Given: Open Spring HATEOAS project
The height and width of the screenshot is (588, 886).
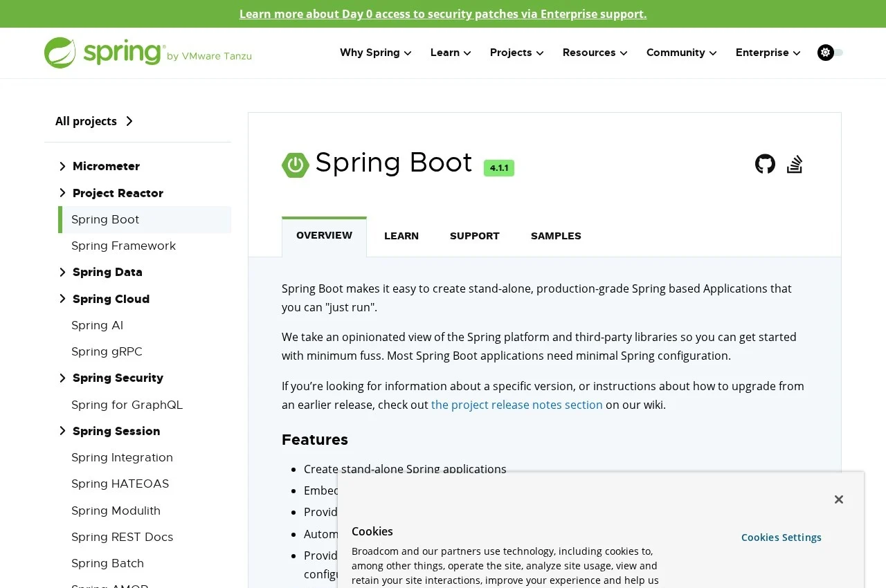Looking at the screenshot, I should click(120, 484).
